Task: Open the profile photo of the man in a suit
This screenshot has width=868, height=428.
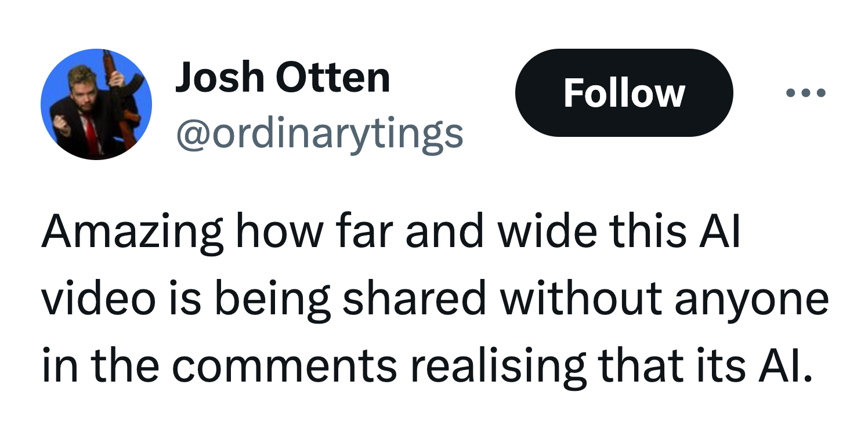Action: click(96, 104)
